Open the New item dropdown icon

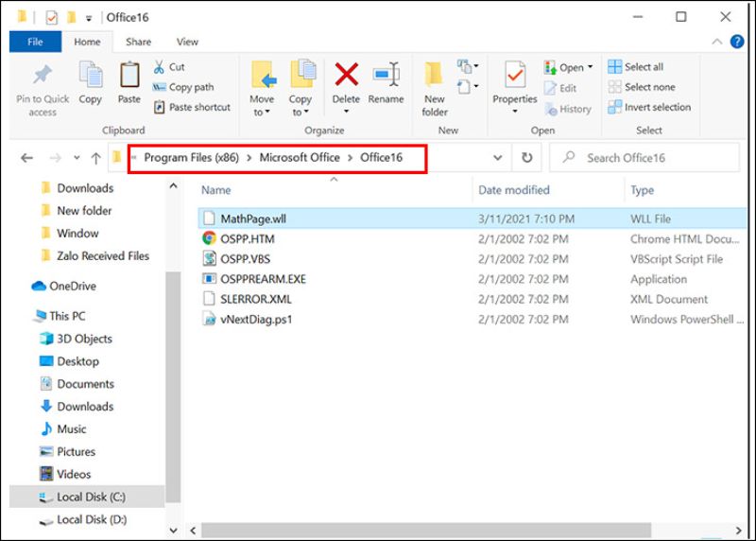click(468, 65)
